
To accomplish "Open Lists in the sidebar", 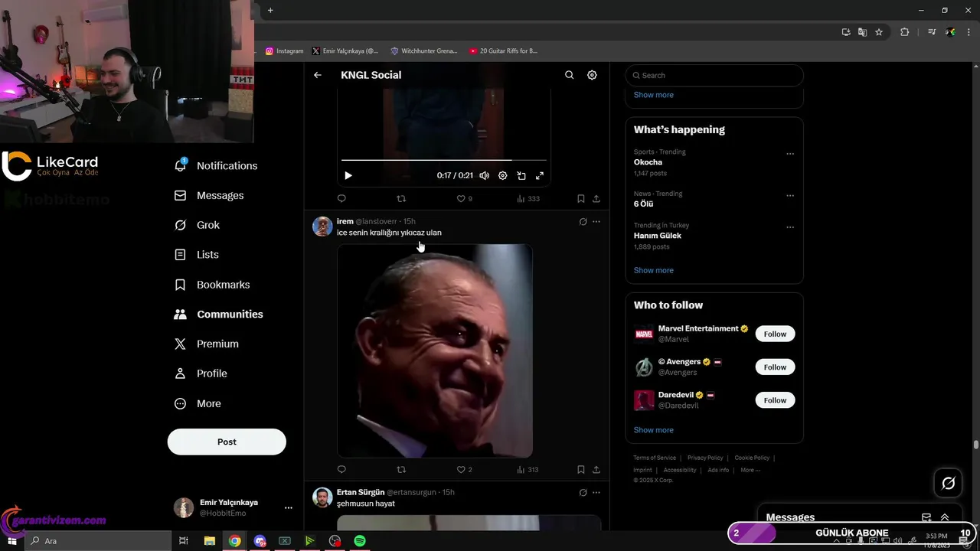I will click(x=197, y=255).
